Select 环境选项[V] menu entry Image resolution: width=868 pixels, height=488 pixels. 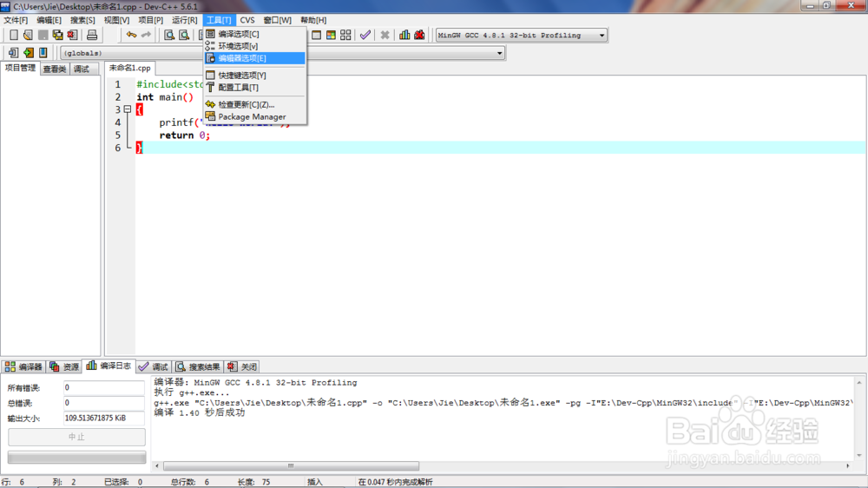pos(254,46)
